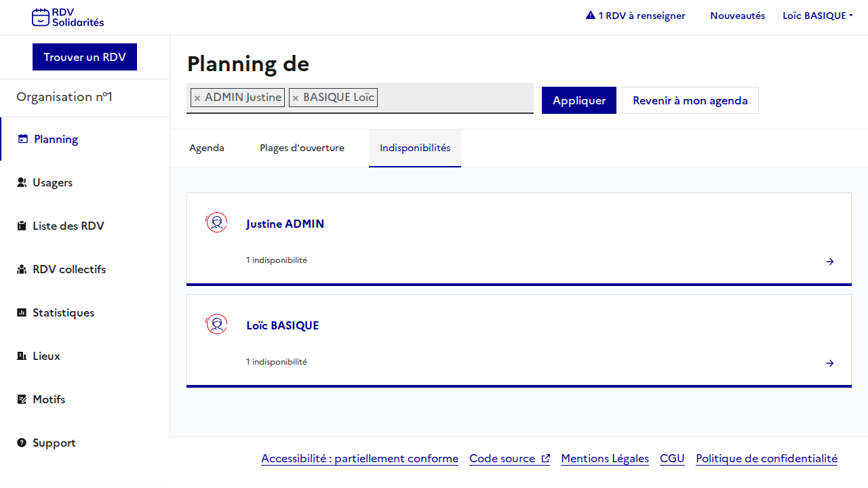Image resolution: width=868 pixels, height=488 pixels.
Task: Open Planning via its calendar icon
Action: pos(23,139)
